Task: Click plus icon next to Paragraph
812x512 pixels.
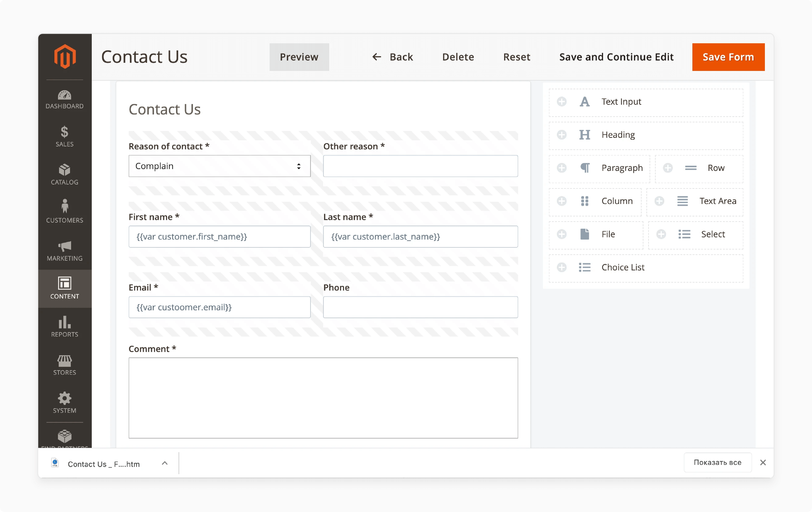Action: coord(561,168)
